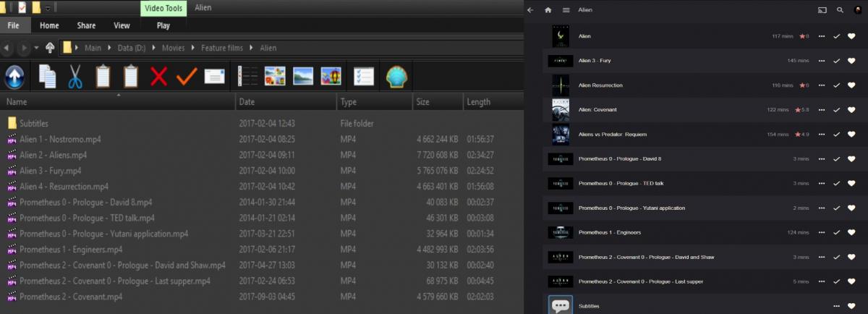Navigate to Movies in the address bar
This screenshot has width=868, height=314.
pos(173,48)
